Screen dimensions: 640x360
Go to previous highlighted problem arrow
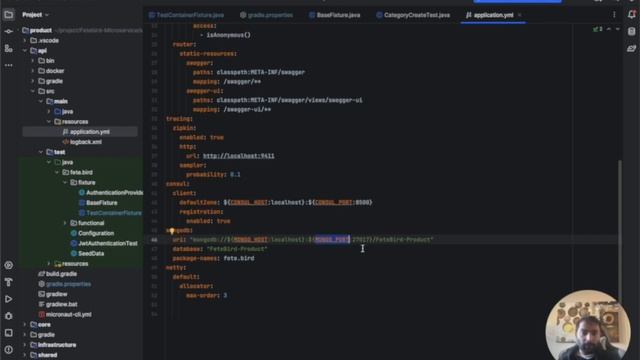[x=609, y=29]
